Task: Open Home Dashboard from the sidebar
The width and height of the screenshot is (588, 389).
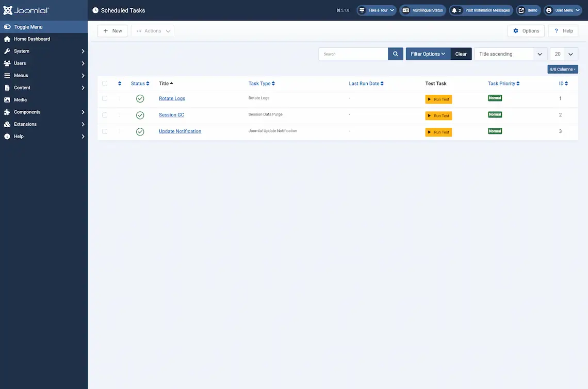Action: (x=32, y=39)
